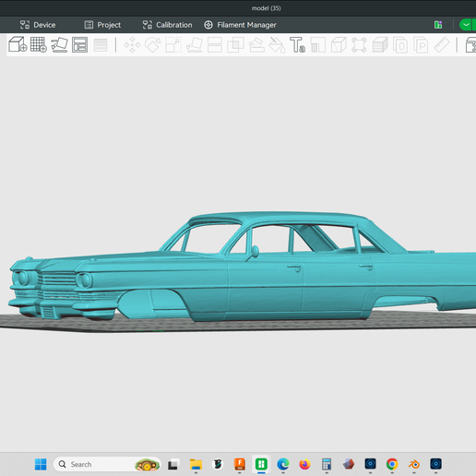Screen dimensions: 476x476
Task: Select the Scale gizmo tool
Action: click(x=173, y=45)
